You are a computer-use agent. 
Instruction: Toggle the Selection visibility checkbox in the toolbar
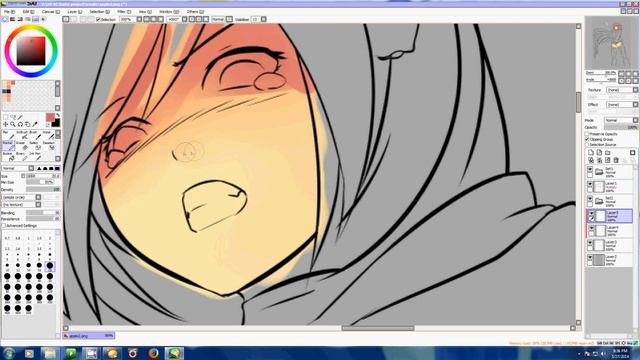[x=98, y=19]
